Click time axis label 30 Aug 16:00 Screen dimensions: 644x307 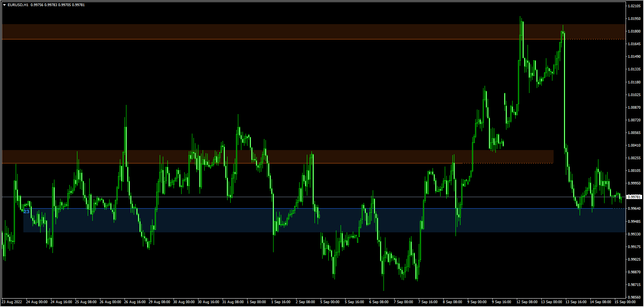[x=208, y=302]
